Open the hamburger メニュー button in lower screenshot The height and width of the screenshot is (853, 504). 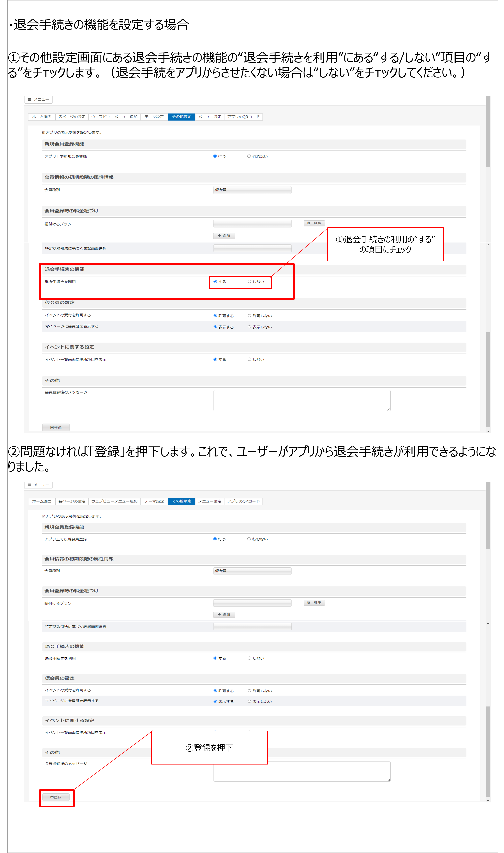38,485
